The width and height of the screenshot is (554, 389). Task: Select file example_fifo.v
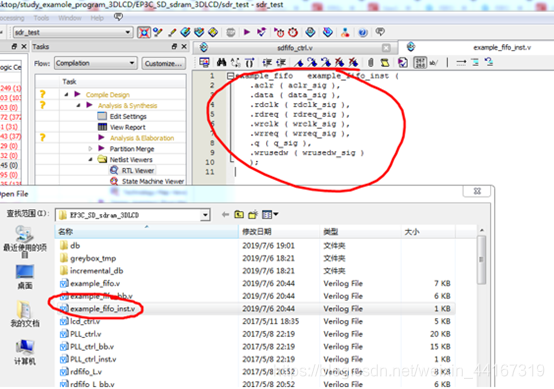(95, 283)
